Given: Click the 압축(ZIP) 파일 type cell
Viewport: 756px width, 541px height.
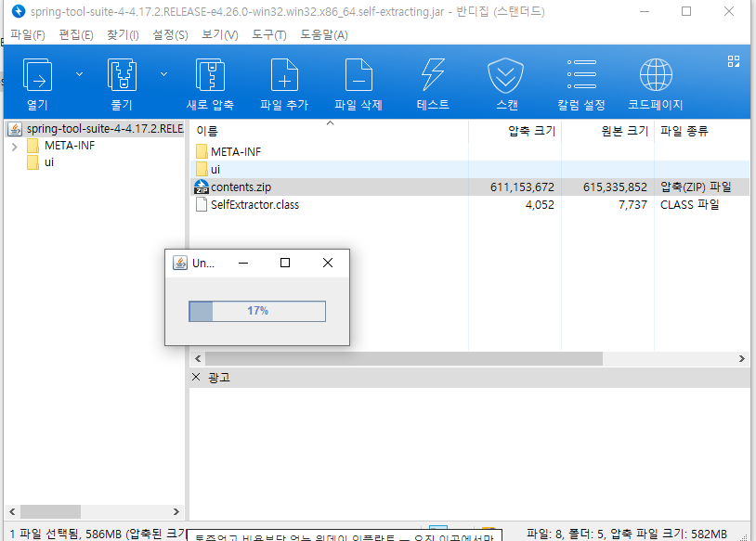Looking at the screenshot, I should tap(696, 187).
